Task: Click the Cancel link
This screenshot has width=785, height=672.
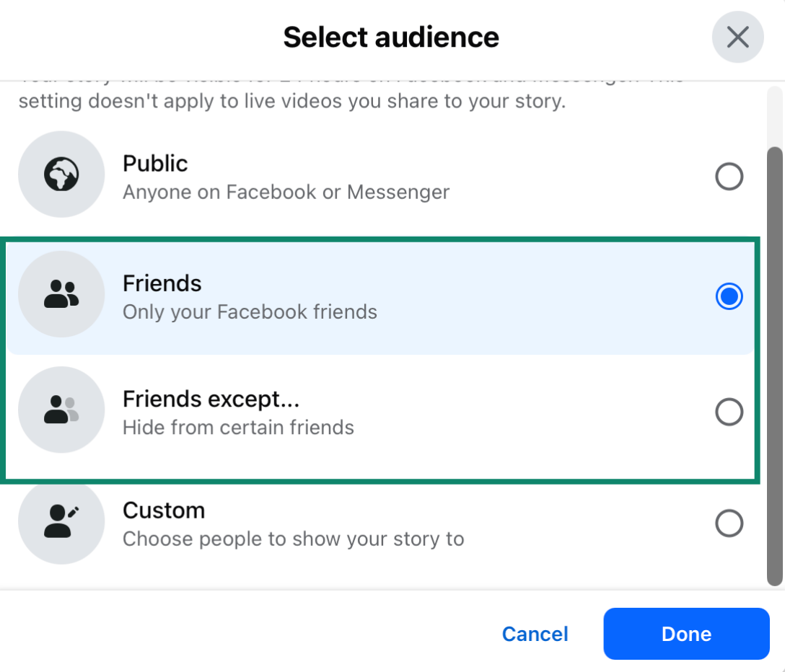Action: click(535, 634)
